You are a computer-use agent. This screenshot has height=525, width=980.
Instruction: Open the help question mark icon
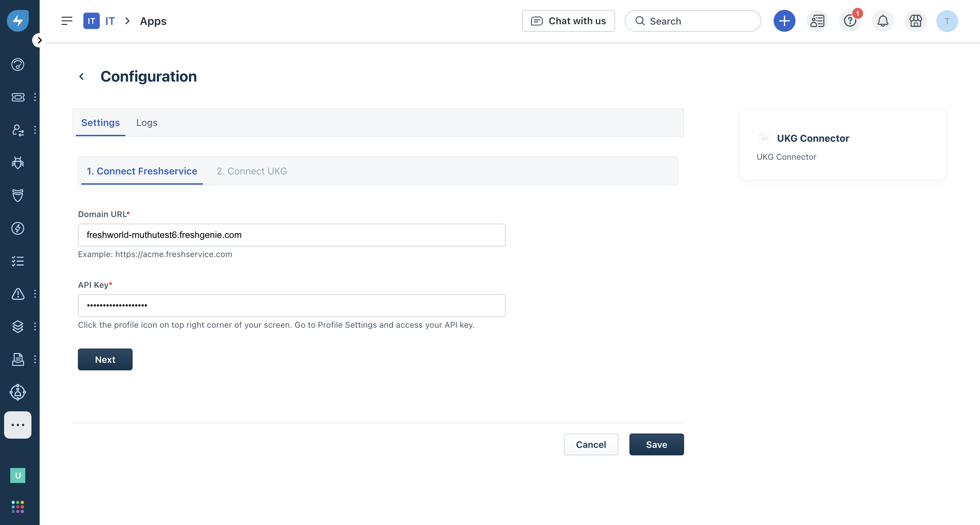(849, 21)
